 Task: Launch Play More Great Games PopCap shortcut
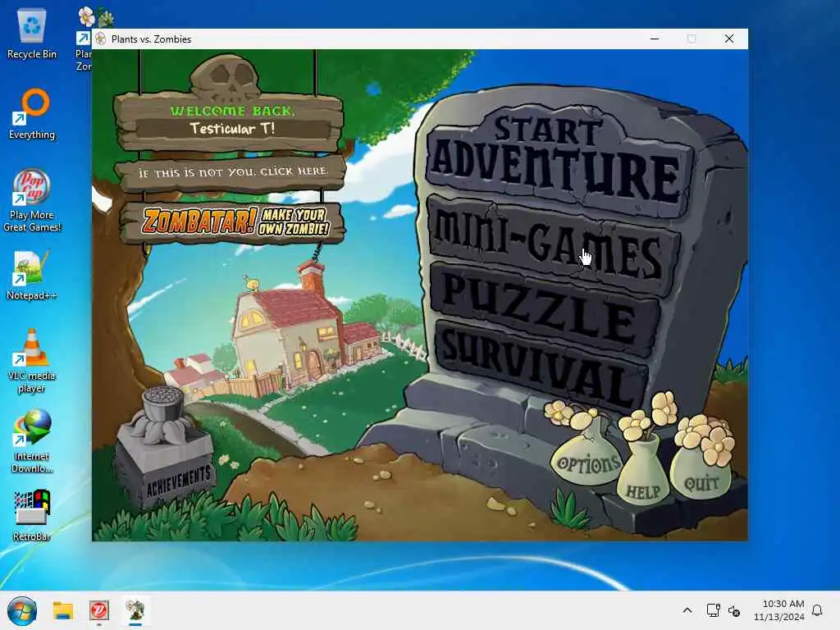32,200
